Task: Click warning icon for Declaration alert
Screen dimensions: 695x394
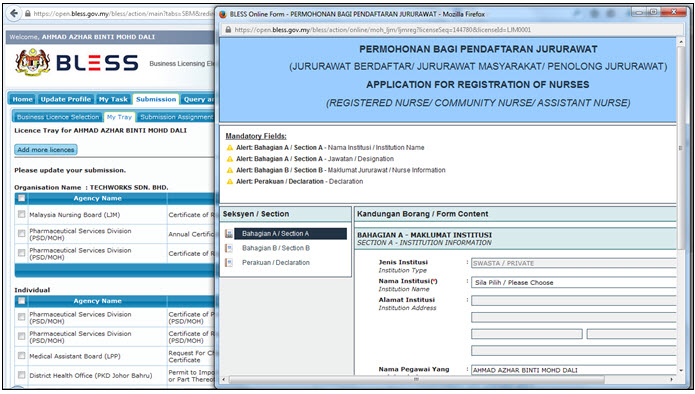Action: [230, 182]
